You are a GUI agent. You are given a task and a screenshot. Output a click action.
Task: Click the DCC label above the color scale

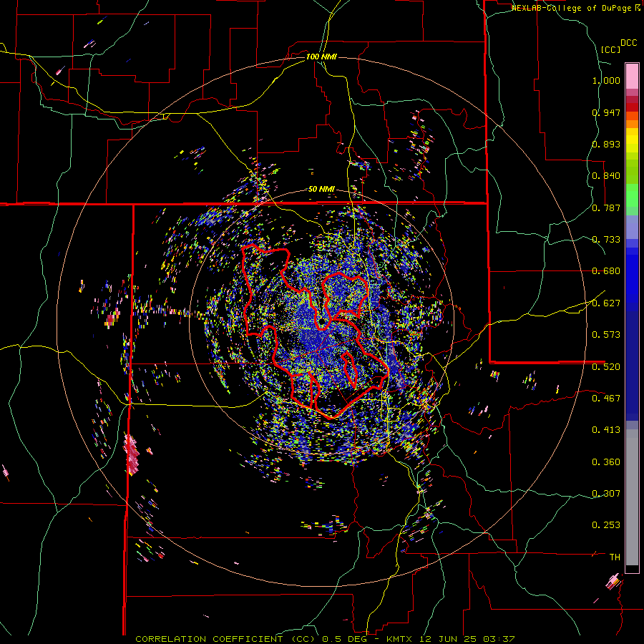pyautogui.click(x=629, y=43)
